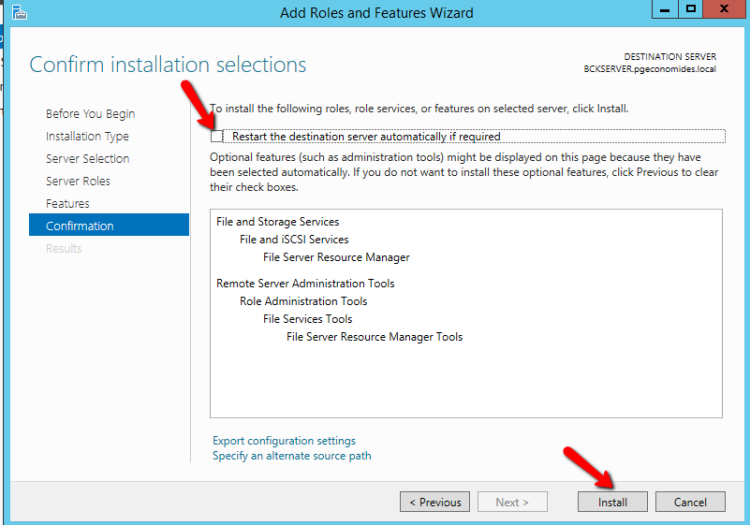Select File and Storage Services entry
Screen dimensions: 750x525
pyautogui.click(x=277, y=222)
